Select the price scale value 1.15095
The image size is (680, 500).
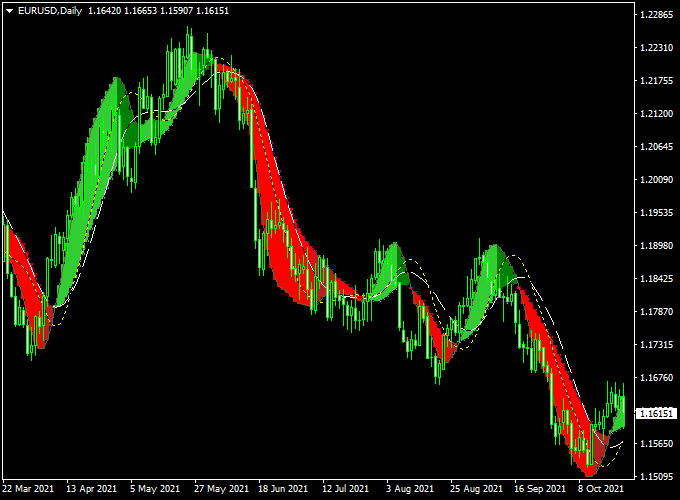(657, 476)
